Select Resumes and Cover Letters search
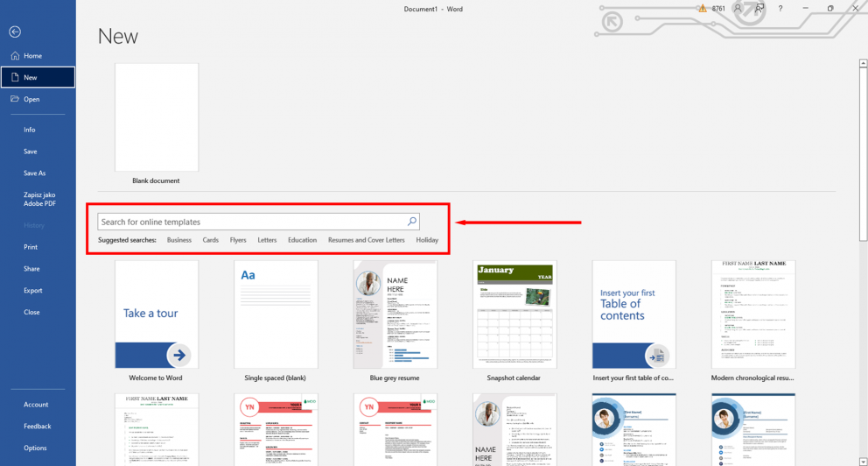Viewport: 868px width, 466px height. tap(366, 240)
